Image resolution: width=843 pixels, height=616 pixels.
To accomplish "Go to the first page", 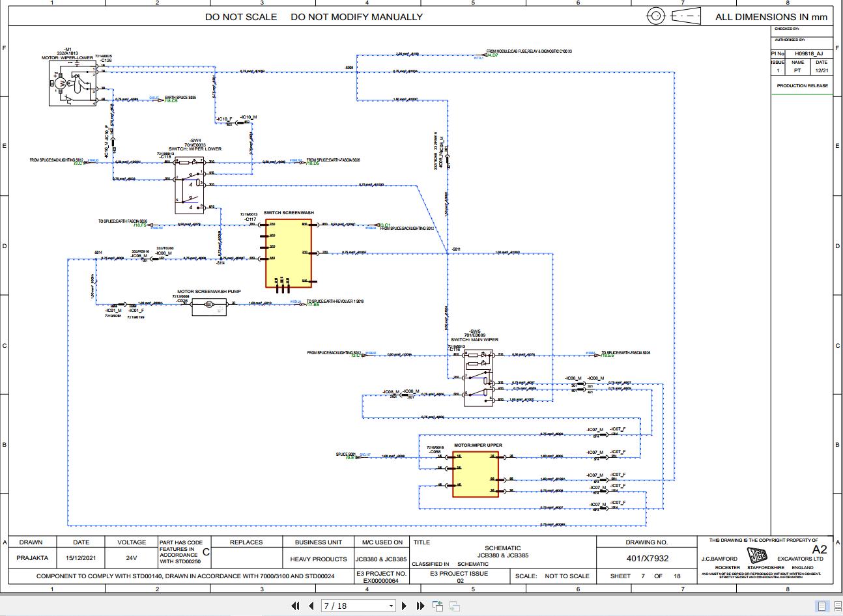I will pyautogui.click(x=295, y=606).
